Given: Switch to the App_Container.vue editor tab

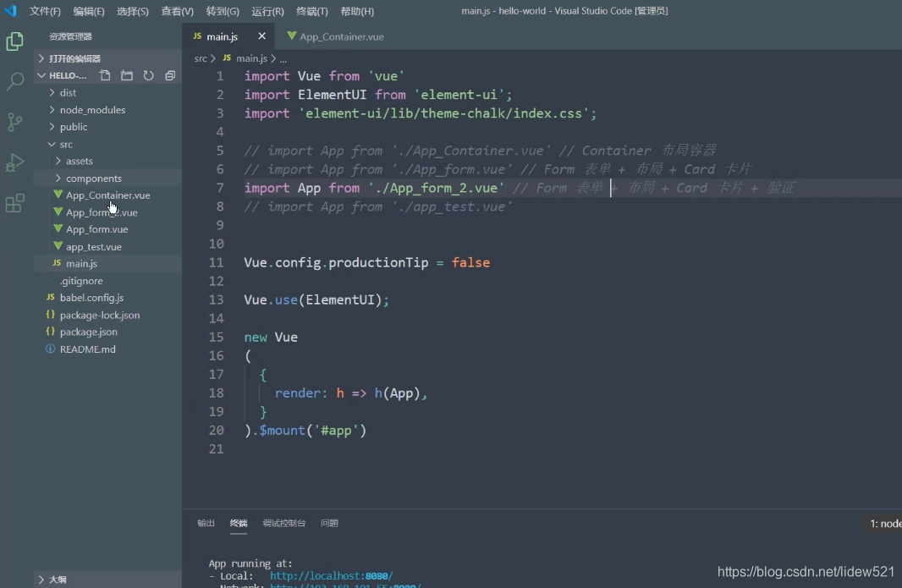Looking at the screenshot, I should pos(336,36).
